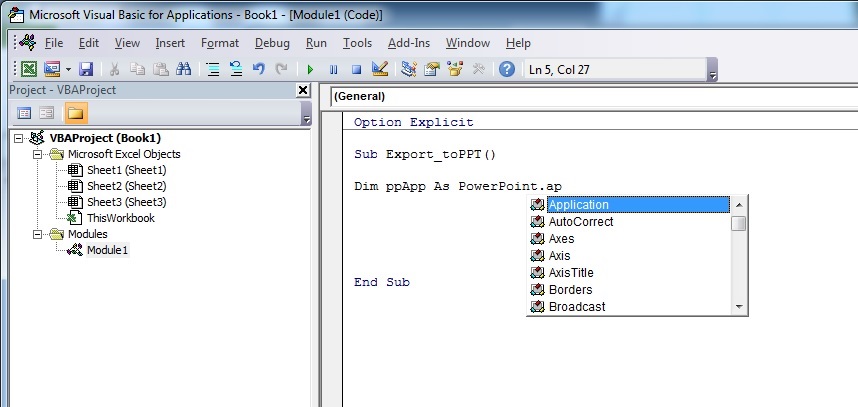Image resolution: width=858 pixels, height=407 pixels.
Task: Click the Break pause icon
Action: click(x=333, y=70)
